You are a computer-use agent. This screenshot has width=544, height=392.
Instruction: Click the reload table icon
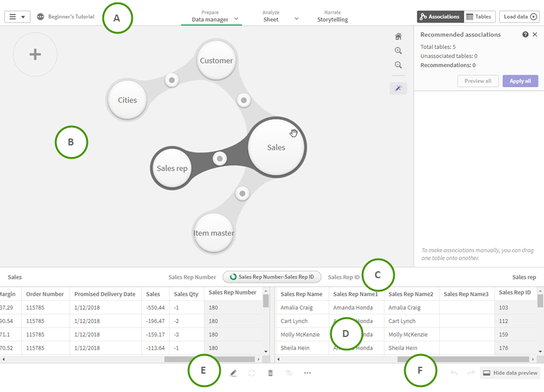(251, 373)
